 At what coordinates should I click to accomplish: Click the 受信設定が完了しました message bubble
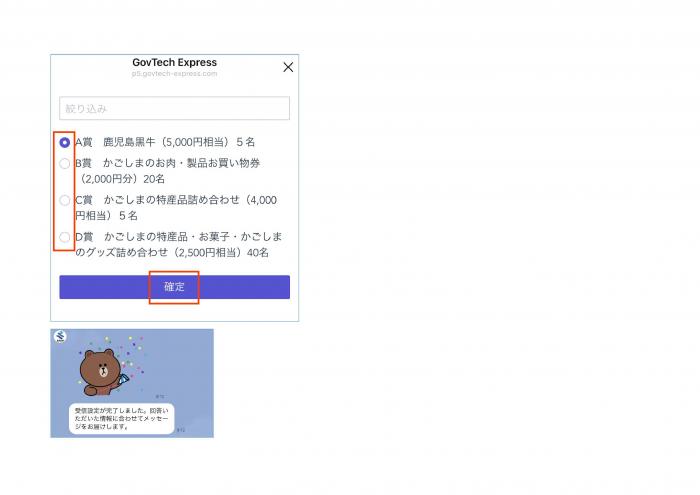point(121,419)
